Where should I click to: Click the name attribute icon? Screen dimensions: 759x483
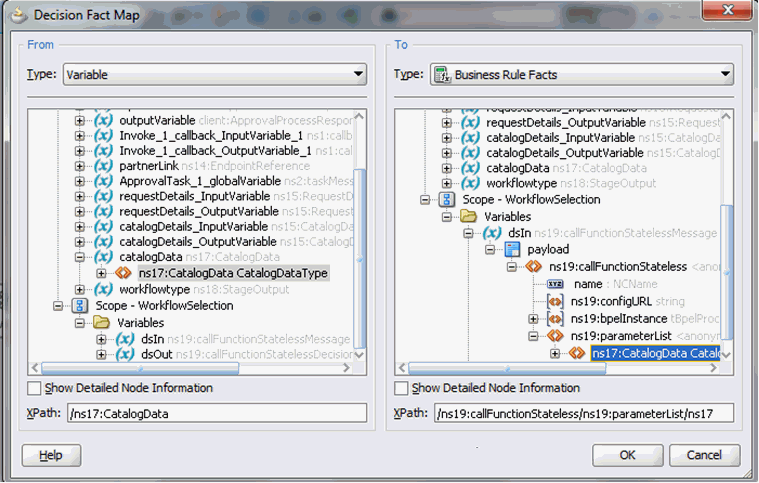coord(555,284)
